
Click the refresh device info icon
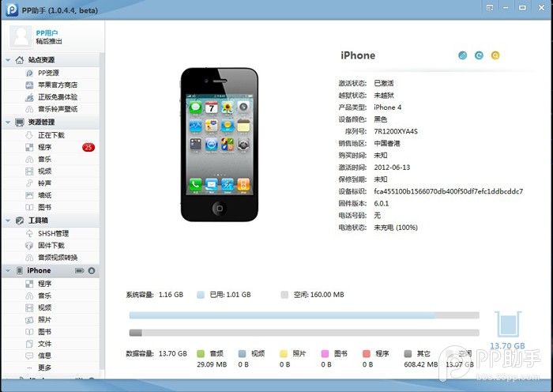click(479, 55)
